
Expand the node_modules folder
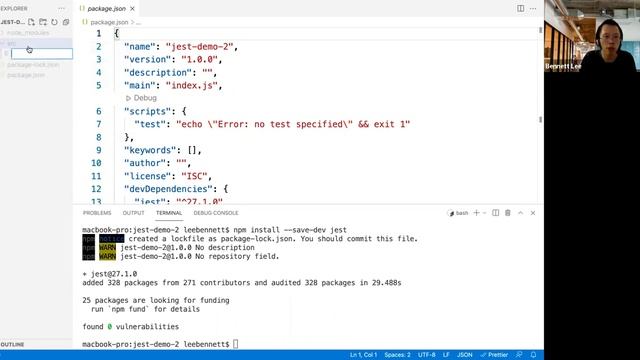pos(28,33)
